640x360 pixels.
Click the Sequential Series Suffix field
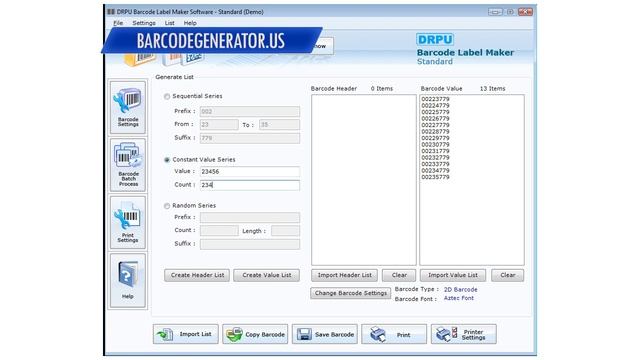click(x=250, y=138)
